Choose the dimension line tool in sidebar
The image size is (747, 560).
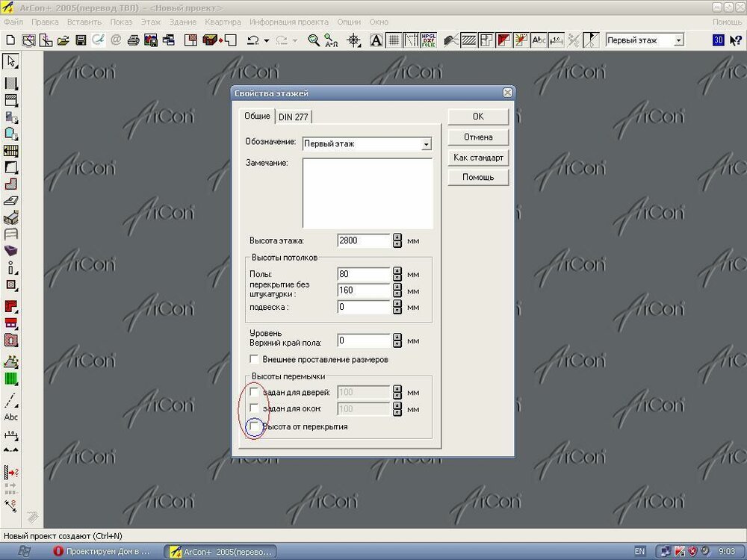11,435
